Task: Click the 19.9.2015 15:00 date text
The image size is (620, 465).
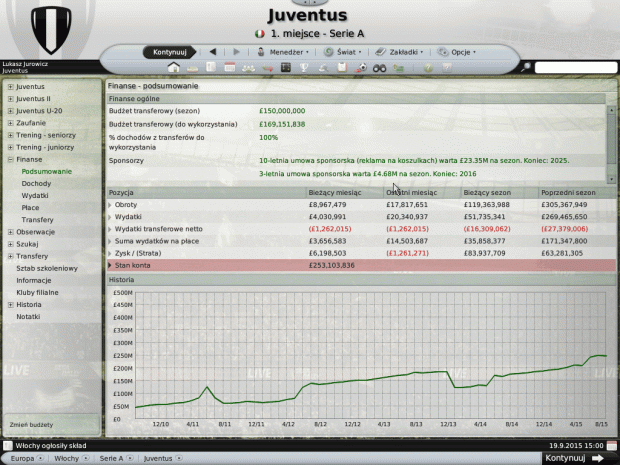Action: click(576, 446)
